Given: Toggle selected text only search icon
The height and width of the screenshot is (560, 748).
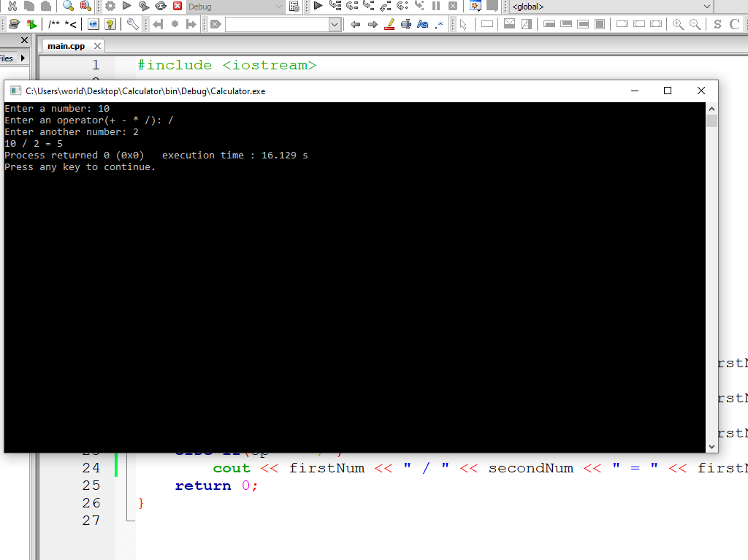Looking at the screenshot, I should 406,24.
